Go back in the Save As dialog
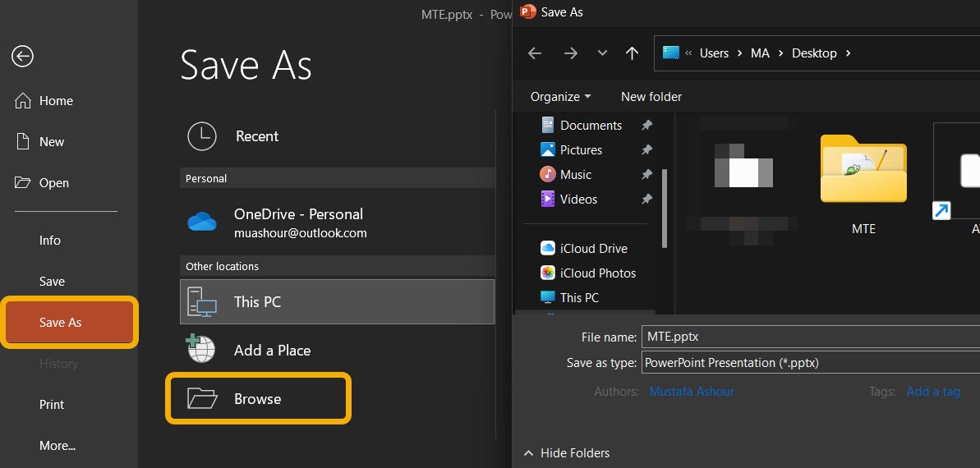 coord(535,53)
